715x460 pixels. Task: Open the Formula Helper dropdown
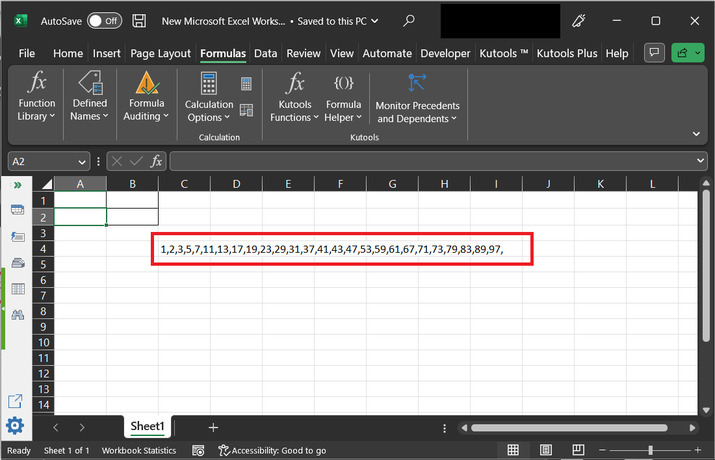point(343,98)
